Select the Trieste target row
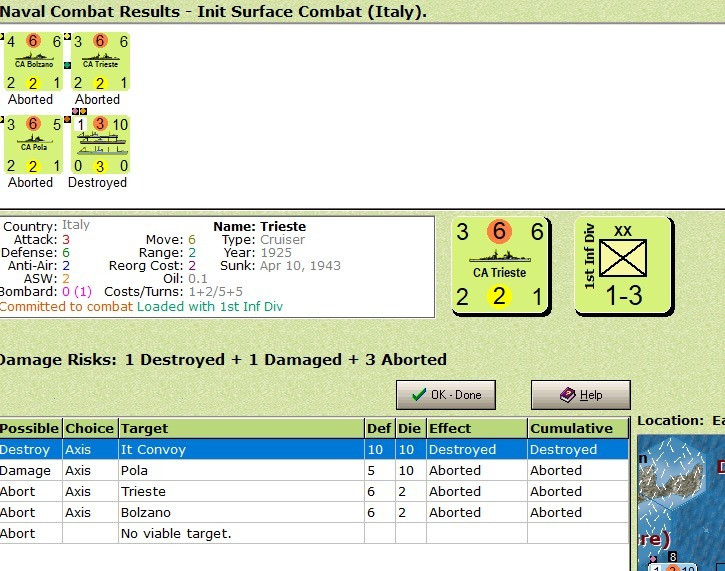 point(314,491)
